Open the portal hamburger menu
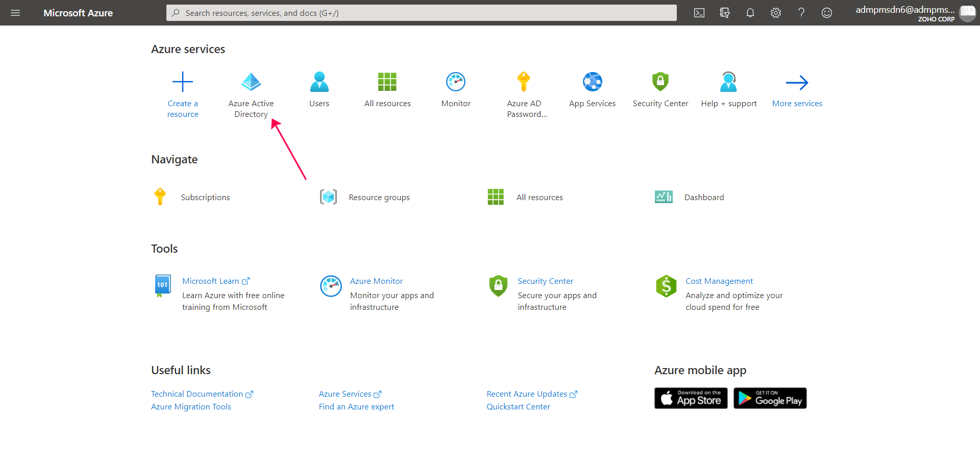The height and width of the screenshot is (463, 980). [15, 13]
